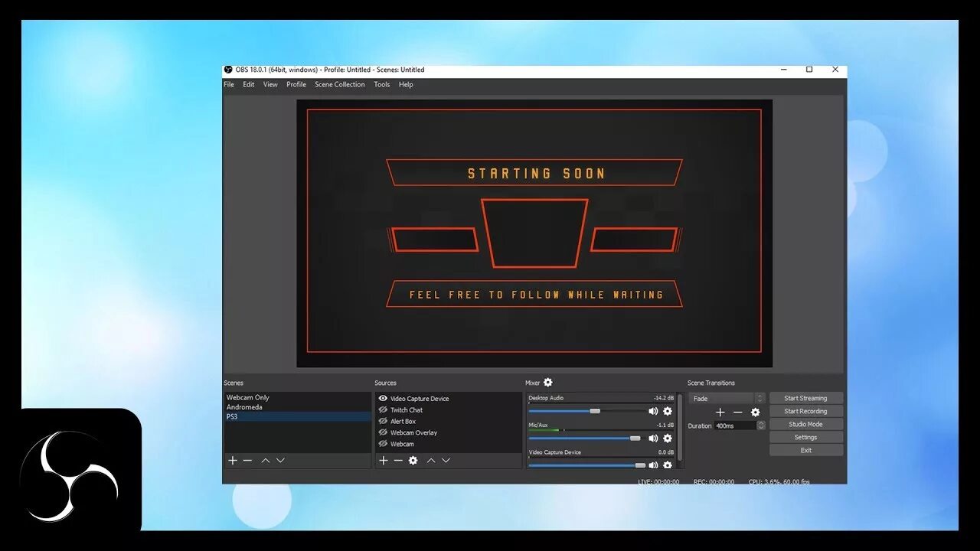Mute Desktop Audio speaker icon
This screenshot has width=980, height=551.
[x=653, y=411]
